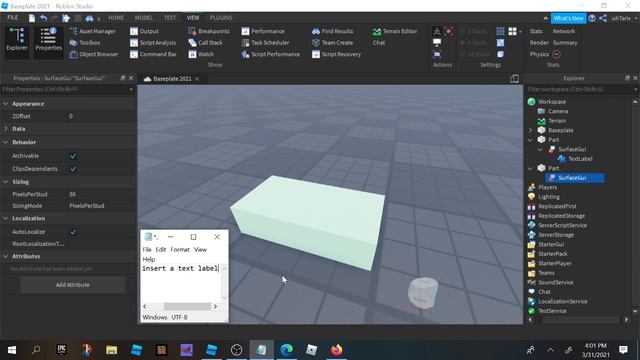Open Script Recovery

click(336, 54)
